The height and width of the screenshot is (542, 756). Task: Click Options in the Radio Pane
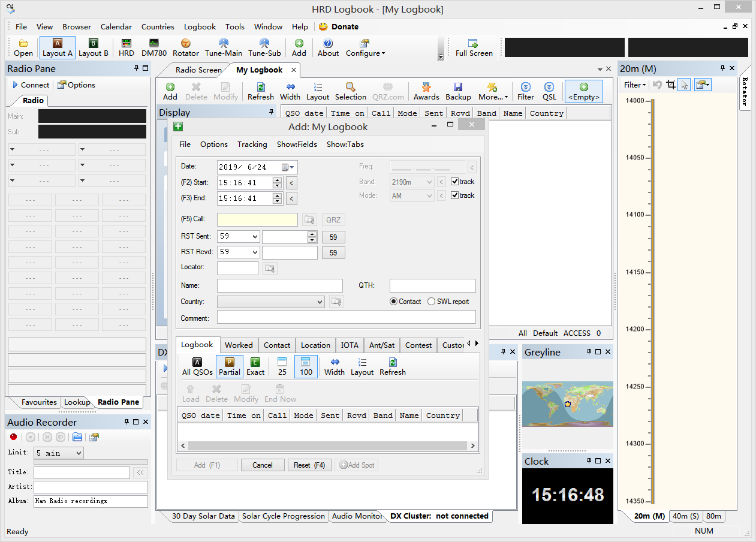coord(76,85)
